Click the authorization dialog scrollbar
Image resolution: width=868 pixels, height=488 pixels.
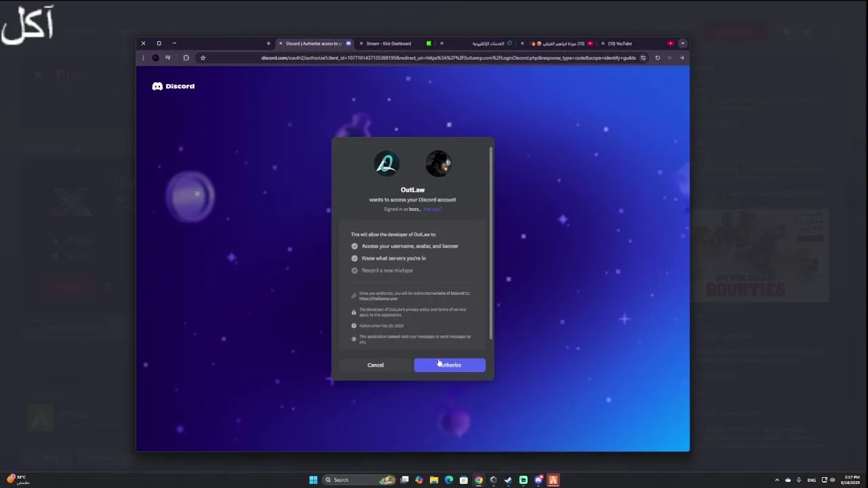(491, 242)
